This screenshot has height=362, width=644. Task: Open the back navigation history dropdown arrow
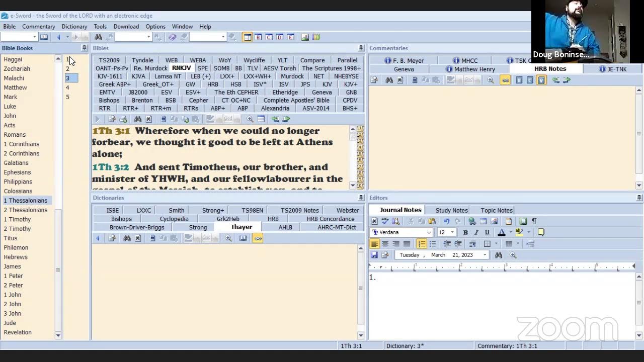[67, 37]
